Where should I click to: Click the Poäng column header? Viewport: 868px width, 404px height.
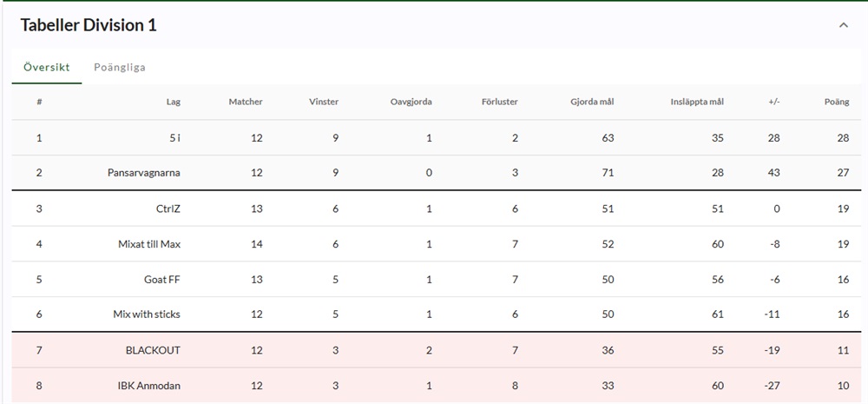click(x=837, y=102)
